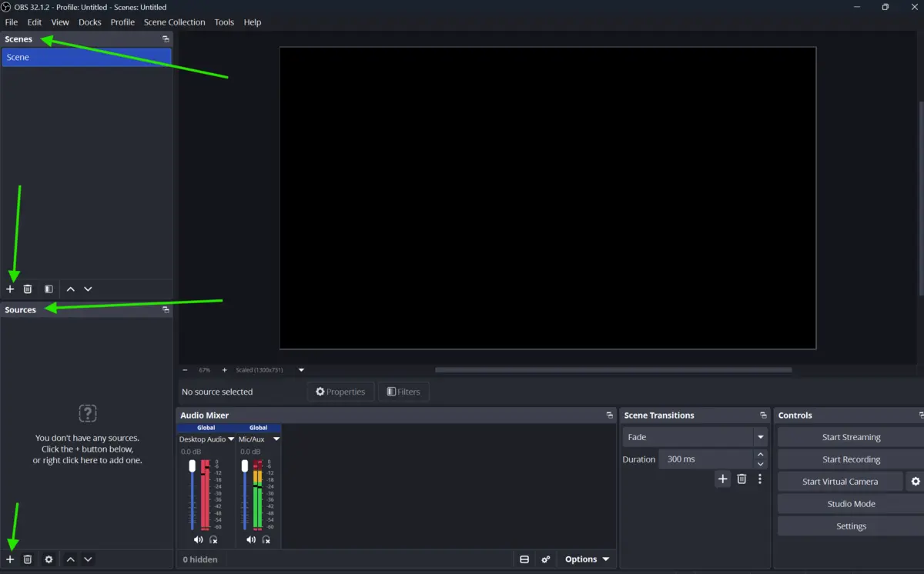Increase transition Duration with the up stepper
The image size is (924, 574).
tap(761, 455)
